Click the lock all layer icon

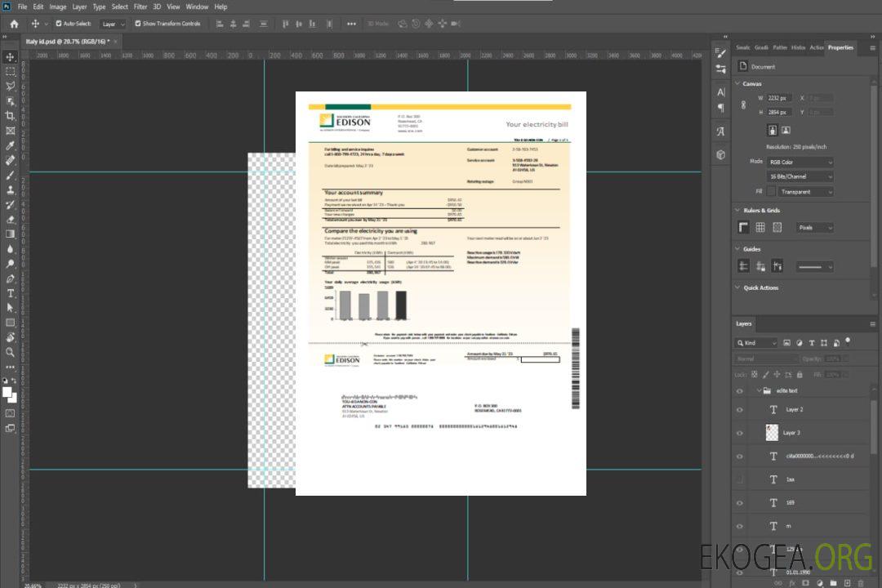(x=800, y=374)
